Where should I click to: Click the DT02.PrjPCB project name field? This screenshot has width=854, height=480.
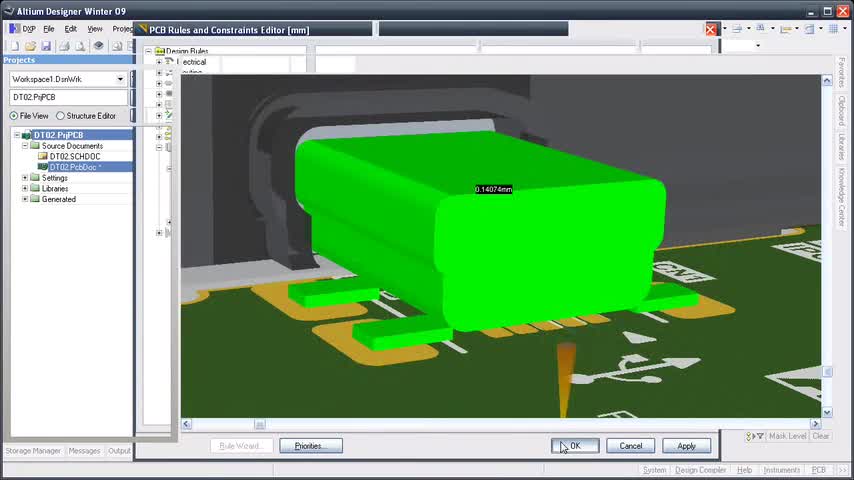point(68,97)
